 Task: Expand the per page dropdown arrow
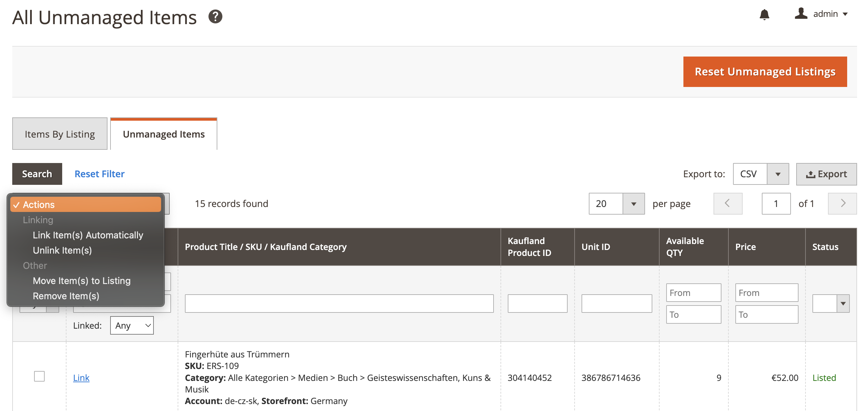coord(633,204)
